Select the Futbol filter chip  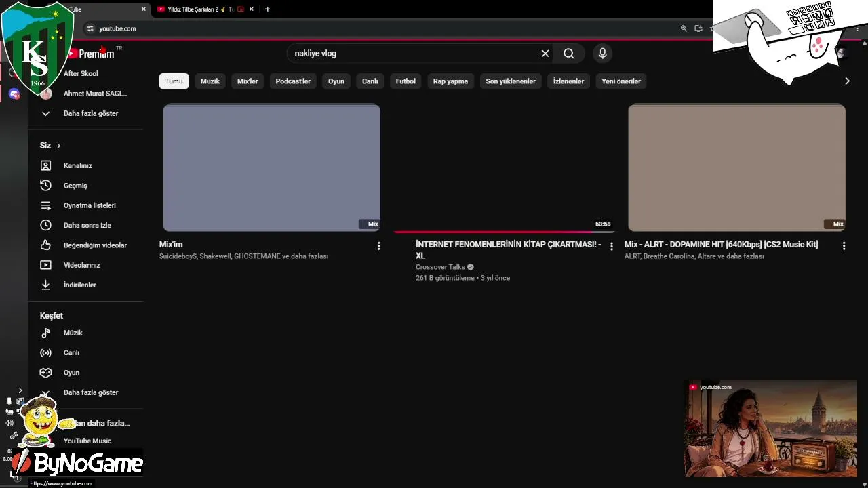tap(406, 81)
